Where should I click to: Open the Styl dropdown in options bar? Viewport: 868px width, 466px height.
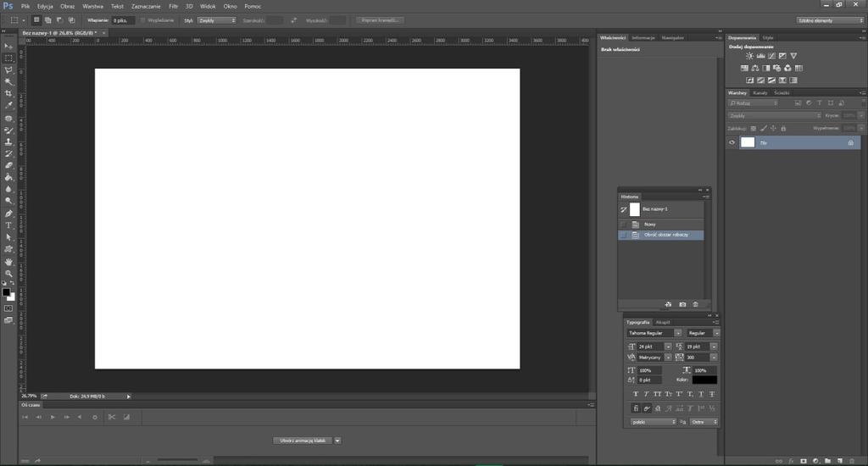pyautogui.click(x=216, y=20)
